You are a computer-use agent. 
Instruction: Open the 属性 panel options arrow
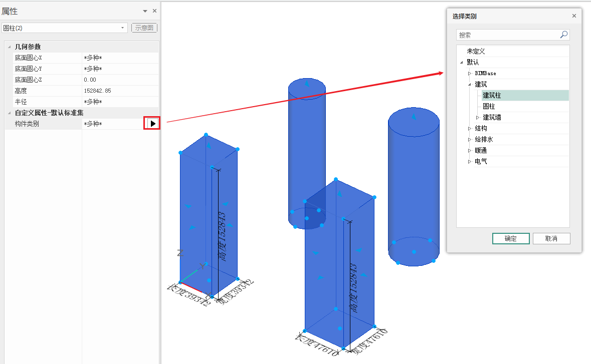(x=145, y=11)
